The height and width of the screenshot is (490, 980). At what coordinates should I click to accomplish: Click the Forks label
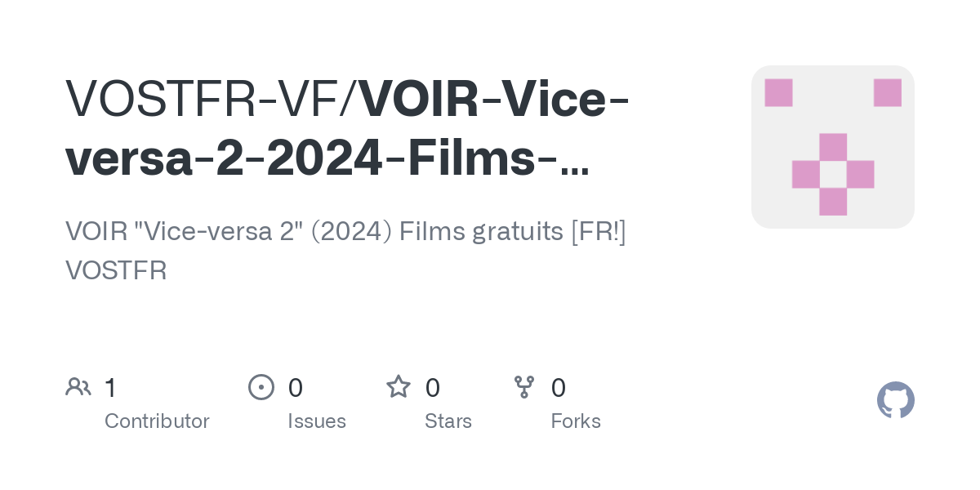[576, 421]
